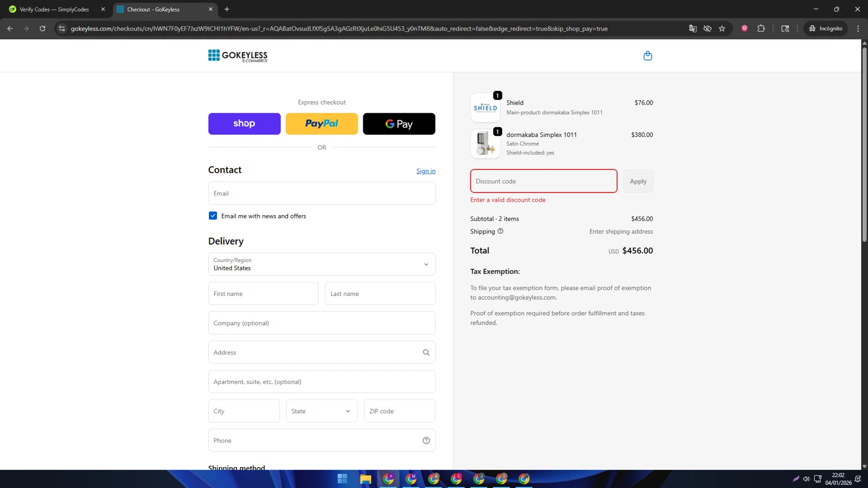Switch to Checkout - GoKeyless tab
This screenshot has width=868, height=488.
(165, 9)
